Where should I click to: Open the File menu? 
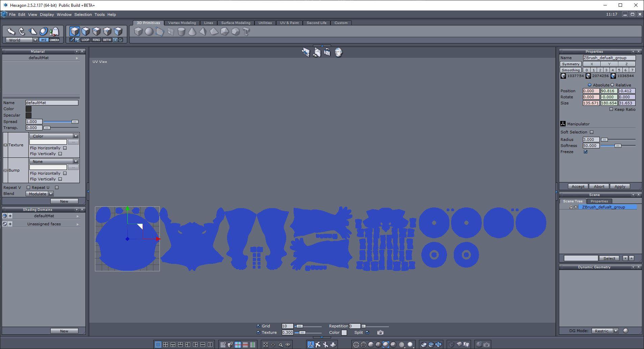coord(12,15)
